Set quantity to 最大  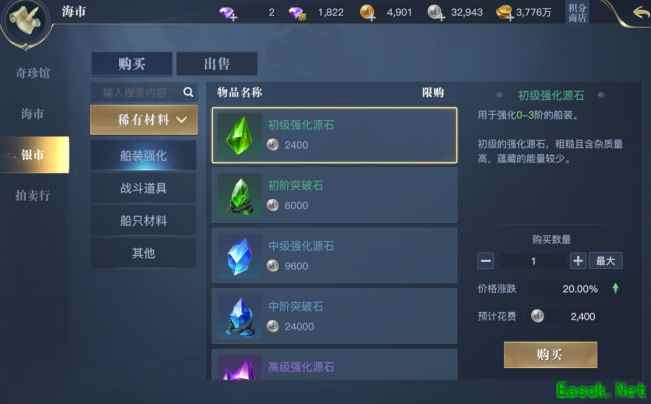point(605,261)
